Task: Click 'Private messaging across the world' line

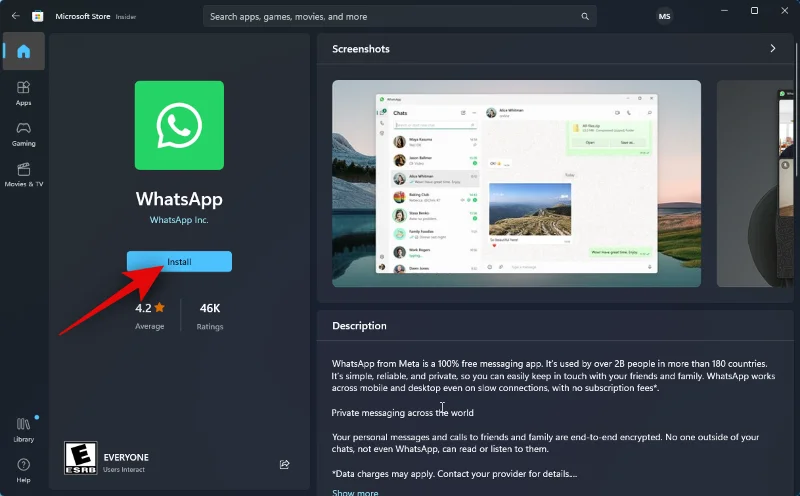Action: [403, 412]
